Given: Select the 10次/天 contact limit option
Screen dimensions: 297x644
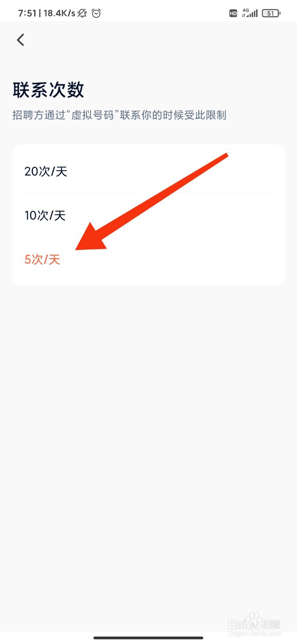Looking at the screenshot, I should coord(45,216).
